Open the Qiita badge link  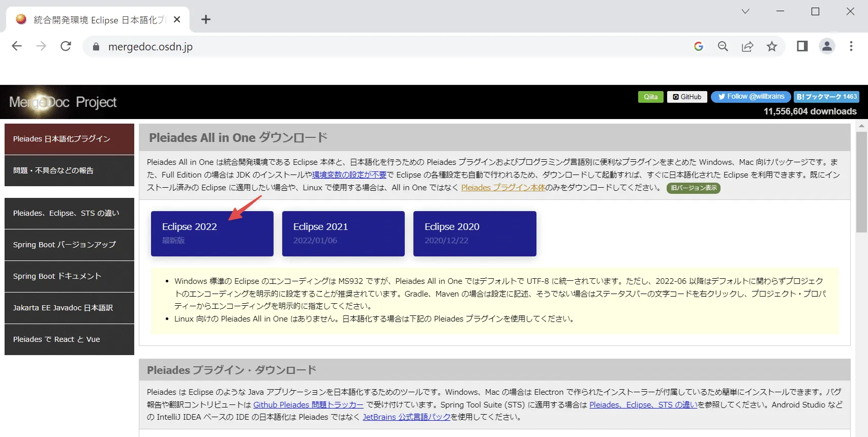(651, 97)
